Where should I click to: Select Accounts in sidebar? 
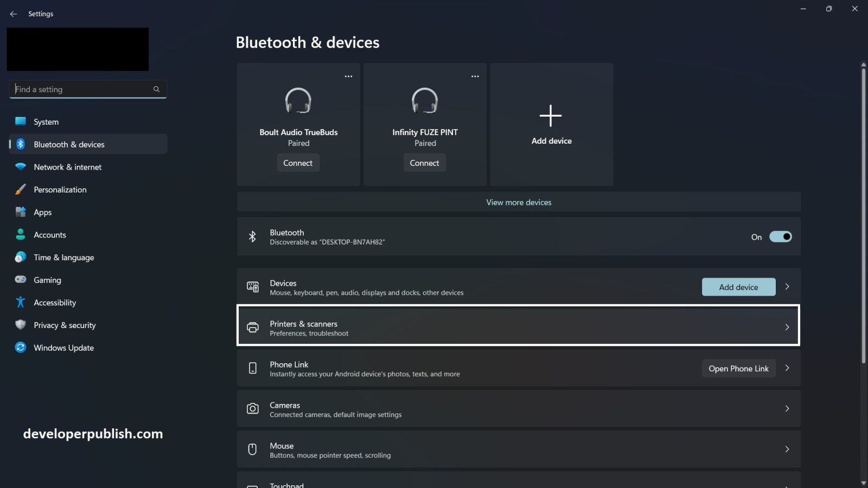click(x=88, y=234)
